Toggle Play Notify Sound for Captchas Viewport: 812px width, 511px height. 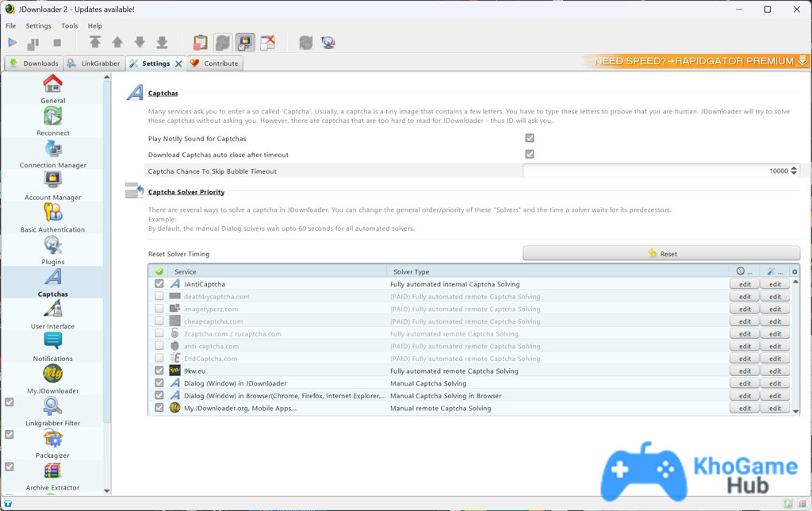click(529, 137)
